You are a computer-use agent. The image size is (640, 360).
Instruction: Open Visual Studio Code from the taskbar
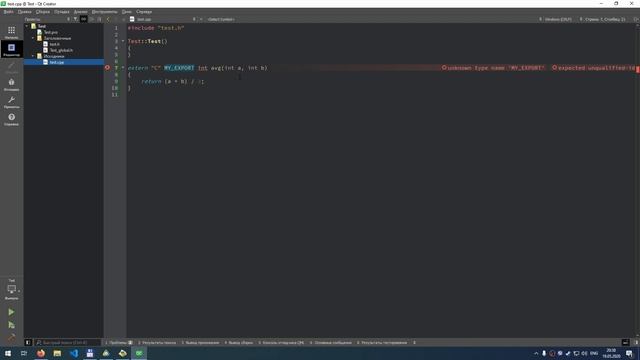(x=74, y=353)
